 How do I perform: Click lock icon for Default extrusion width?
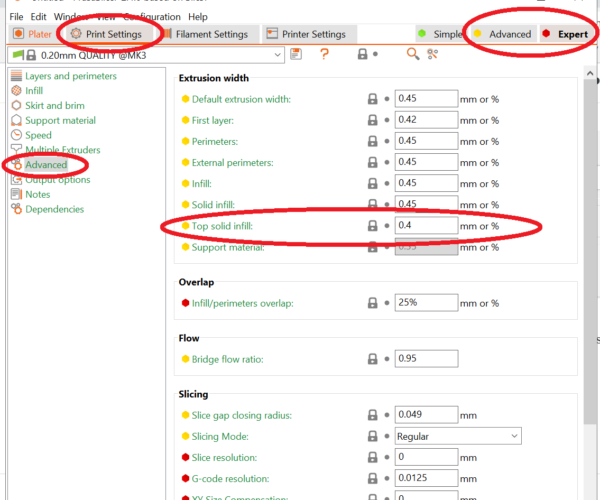pyautogui.click(x=372, y=99)
